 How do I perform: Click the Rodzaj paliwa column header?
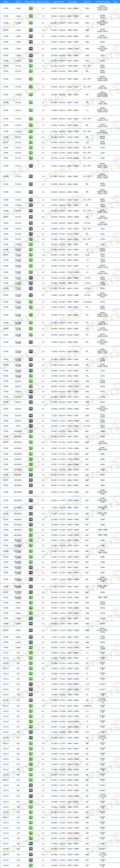pyautogui.click(x=30, y=2)
